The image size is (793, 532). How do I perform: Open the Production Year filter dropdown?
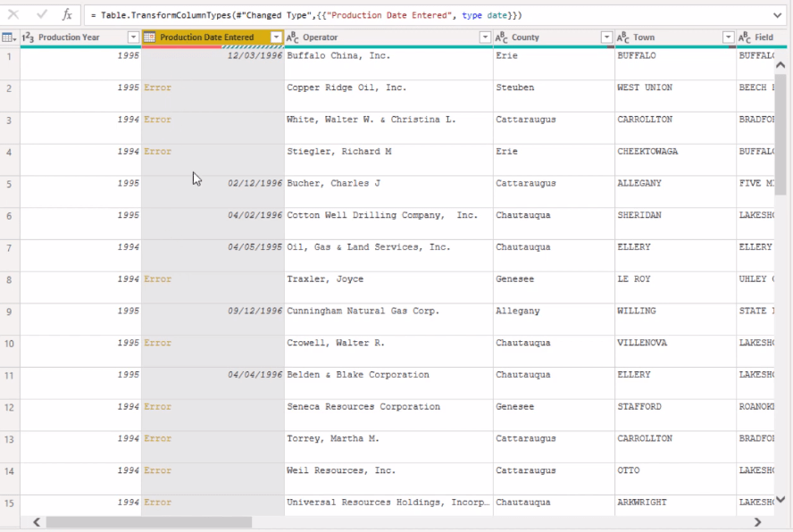point(133,37)
